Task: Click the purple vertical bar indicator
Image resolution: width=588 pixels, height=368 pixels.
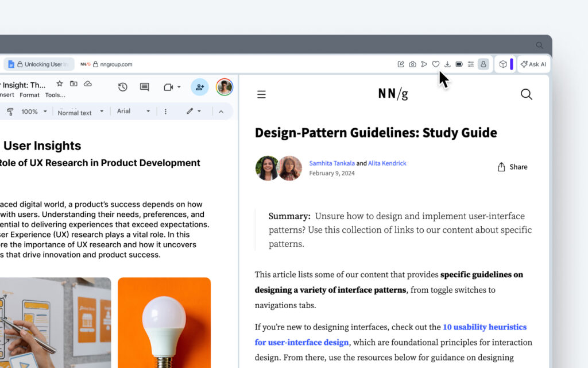Action: pos(512,64)
